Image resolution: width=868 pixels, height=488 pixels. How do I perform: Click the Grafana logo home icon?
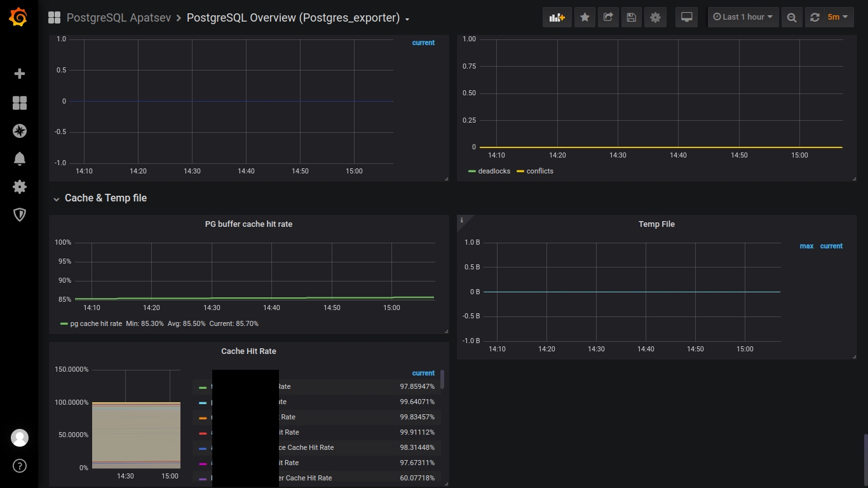[x=18, y=18]
